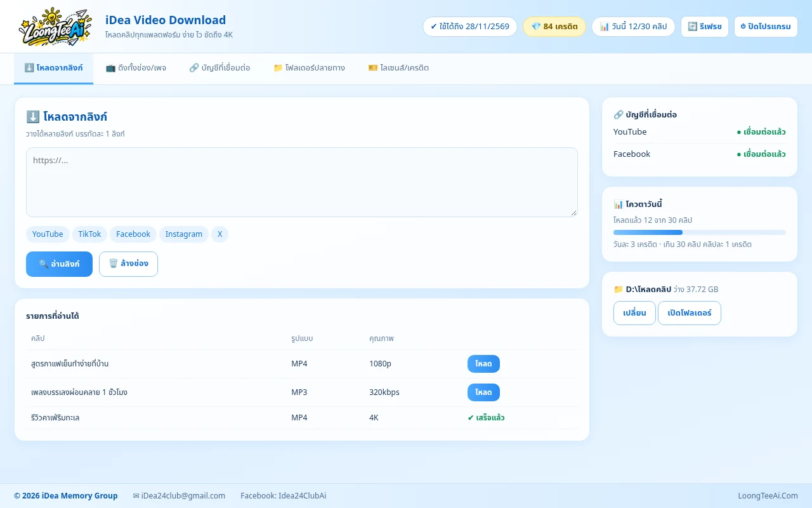The width and height of the screenshot is (812, 508).
Task: Switch to the โฟลเดอร์ปลายทาง tab
Action: coord(309,68)
